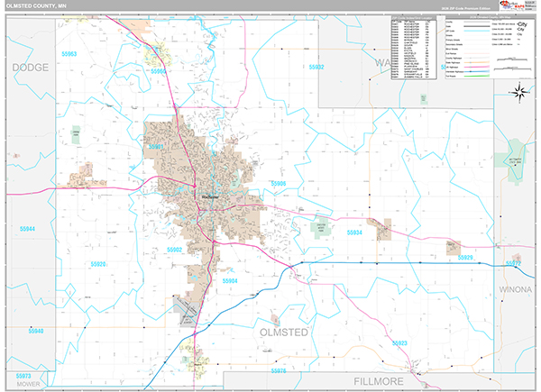
Task: Click the compass rose north indicator
Action: [x=520, y=90]
